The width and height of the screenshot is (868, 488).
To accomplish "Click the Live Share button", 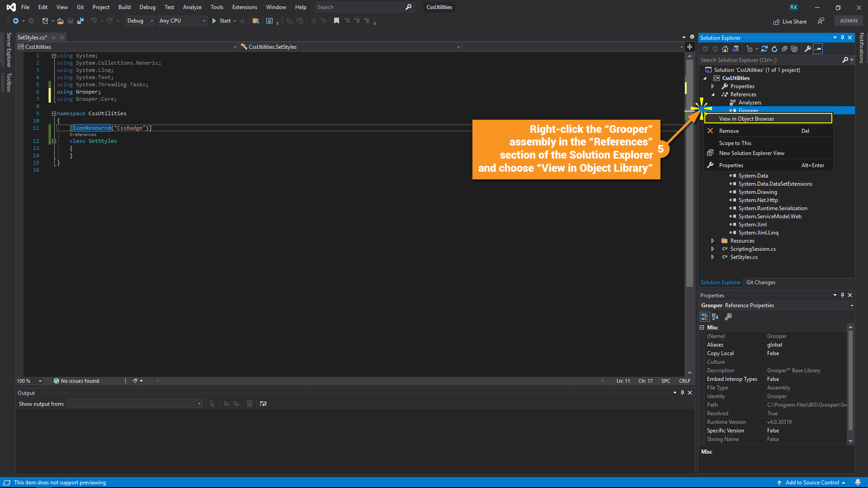I will (x=790, y=22).
